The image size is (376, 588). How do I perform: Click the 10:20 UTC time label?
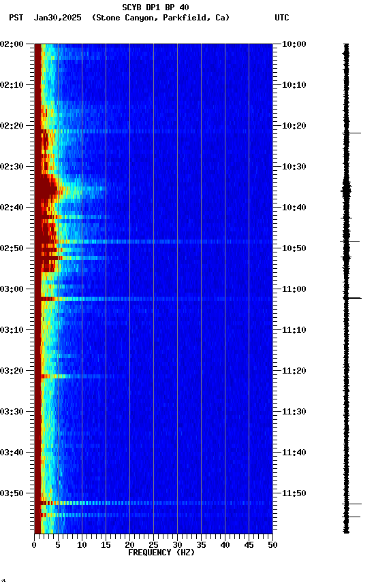pyautogui.click(x=294, y=126)
